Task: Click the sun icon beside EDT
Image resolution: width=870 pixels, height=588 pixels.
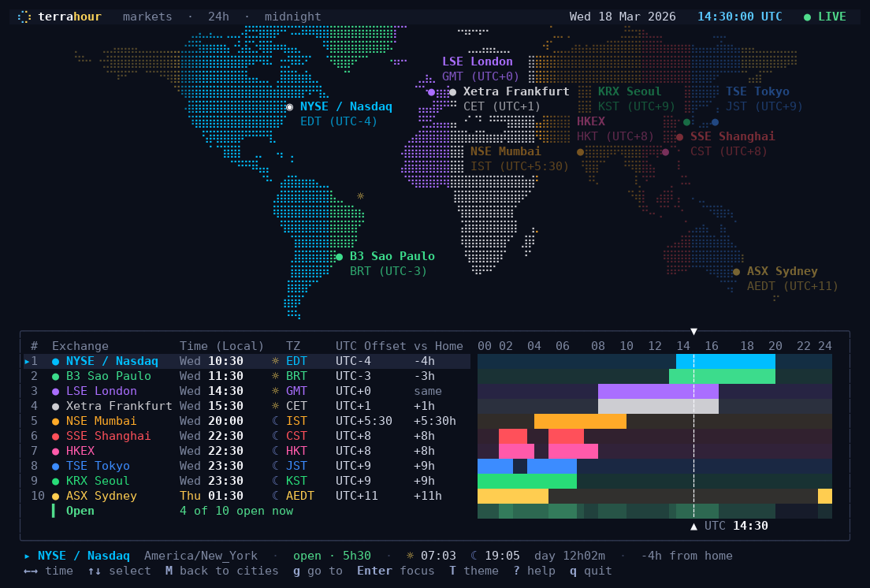Action: (276, 361)
